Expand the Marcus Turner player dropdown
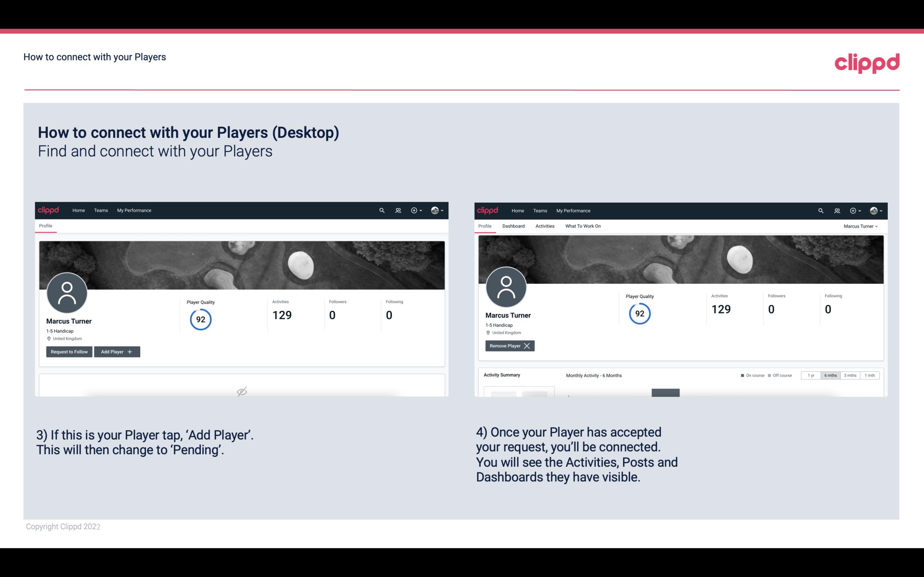The image size is (924, 577). pos(861,226)
